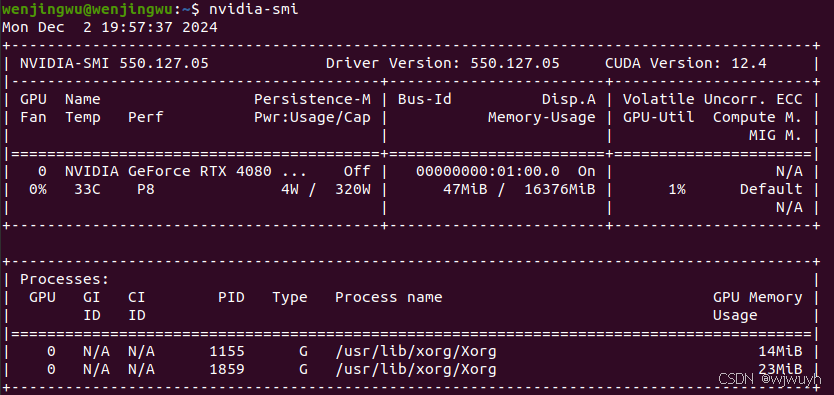The width and height of the screenshot is (834, 395).
Task: Click the CUDA Version 12.4 text
Action: coord(686,63)
